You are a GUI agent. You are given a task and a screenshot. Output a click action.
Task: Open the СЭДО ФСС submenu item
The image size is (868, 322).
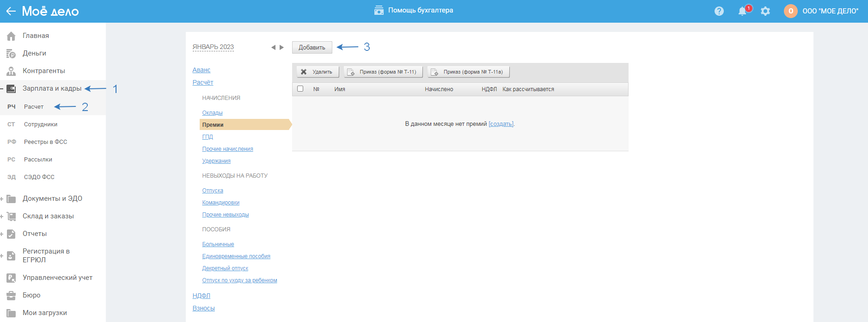click(x=39, y=177)
